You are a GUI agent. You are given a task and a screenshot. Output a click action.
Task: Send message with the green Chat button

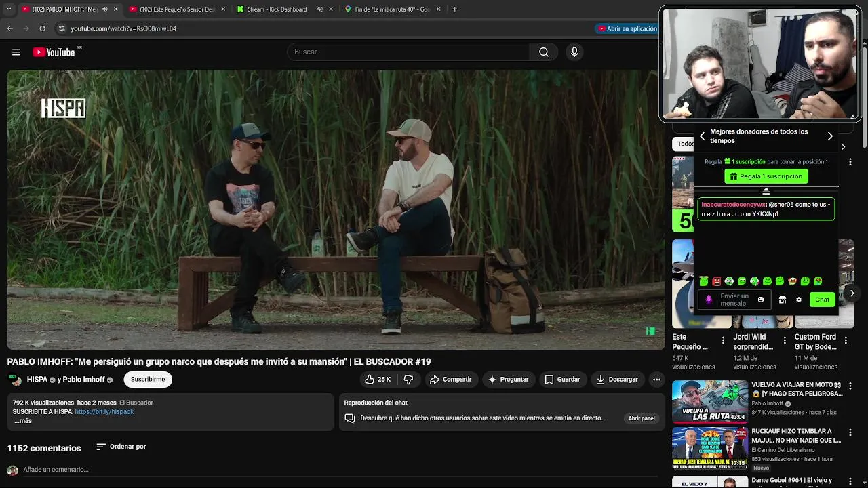click(822, 300)
